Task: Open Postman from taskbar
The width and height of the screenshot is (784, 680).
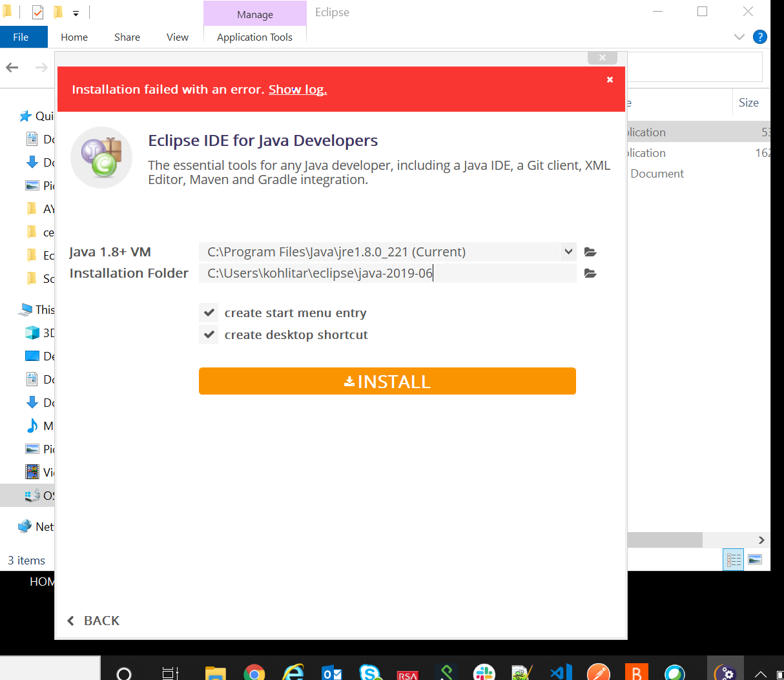Action: (x=599, y=673)
